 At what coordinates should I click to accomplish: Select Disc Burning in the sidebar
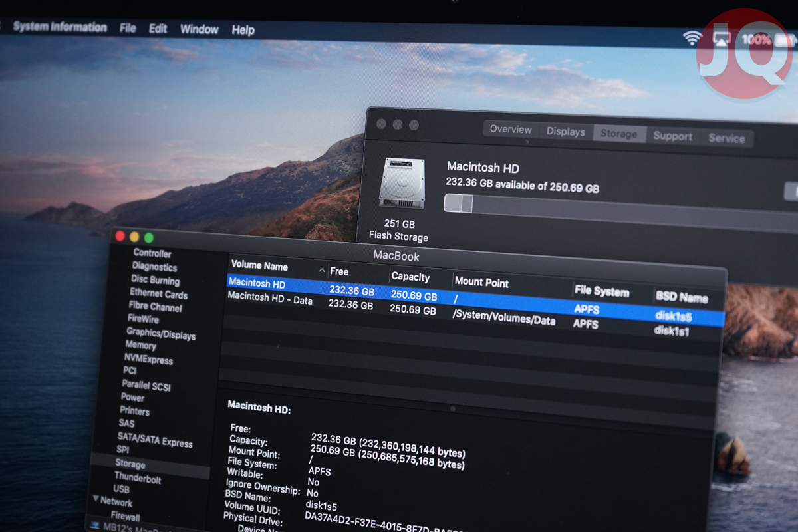155,280
